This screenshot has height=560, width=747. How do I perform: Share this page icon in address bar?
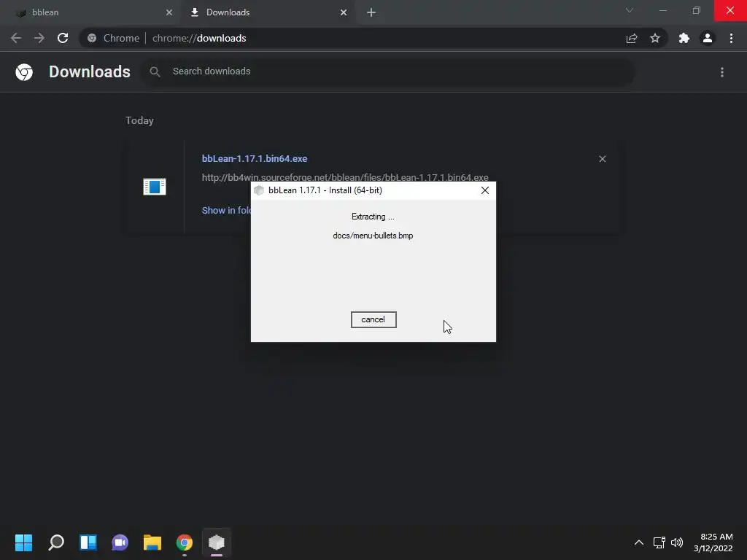pos(632,38)
